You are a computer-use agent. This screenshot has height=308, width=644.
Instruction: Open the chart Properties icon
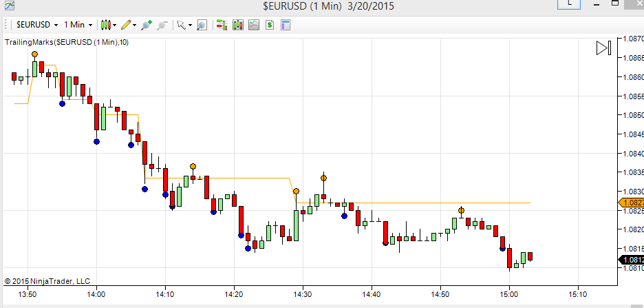(x=286, y=25)
